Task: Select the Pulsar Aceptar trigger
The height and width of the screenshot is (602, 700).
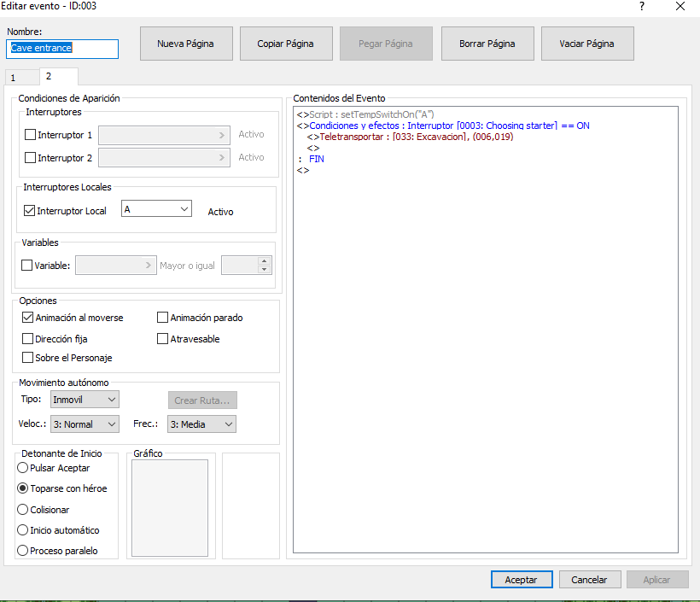Action: [x=23, y=468]
